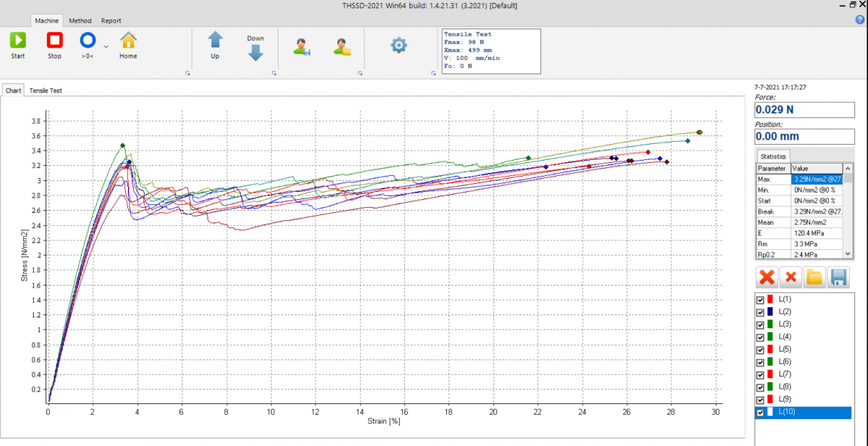The width and height of the screenshot is (868, 446).
Task: Open the Statistics tab
Action: (773, 156)
